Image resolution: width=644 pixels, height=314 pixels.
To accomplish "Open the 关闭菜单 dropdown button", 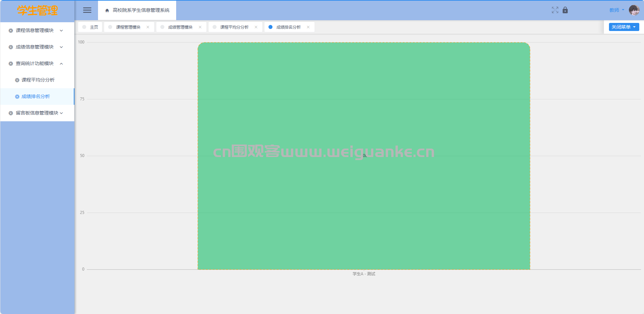I will click(x=623, y=27).
